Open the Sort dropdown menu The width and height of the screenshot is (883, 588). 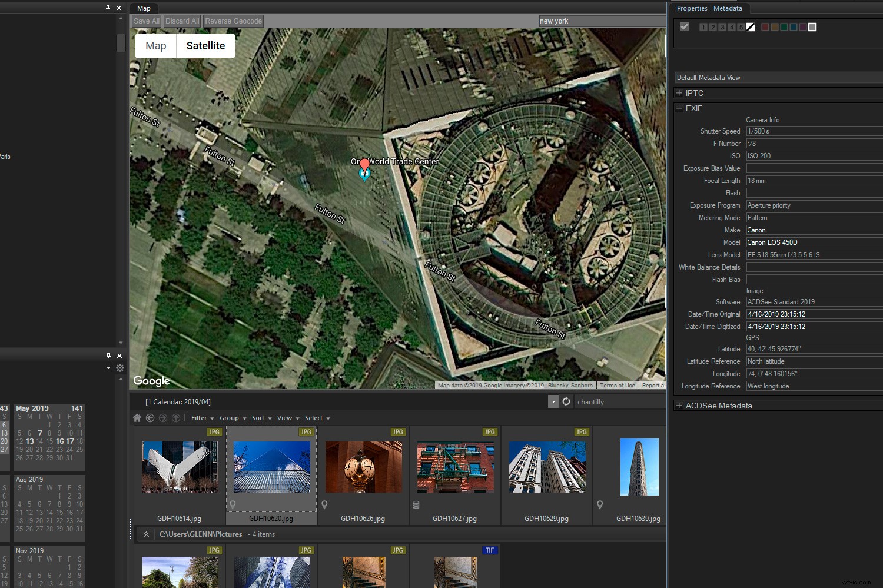[261, 418]
